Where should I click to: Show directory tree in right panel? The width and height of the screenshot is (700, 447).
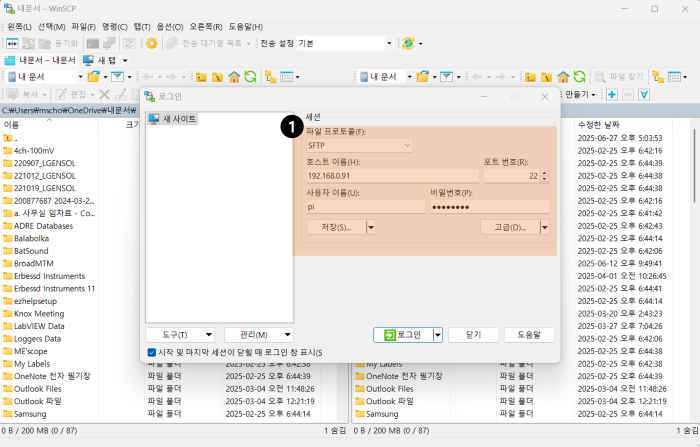point(658,77)
